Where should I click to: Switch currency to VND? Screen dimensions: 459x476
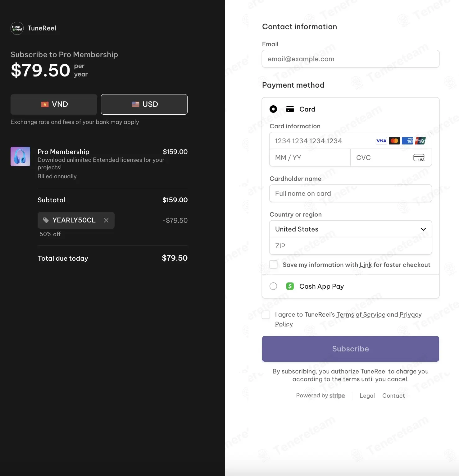tap(54, 104)
